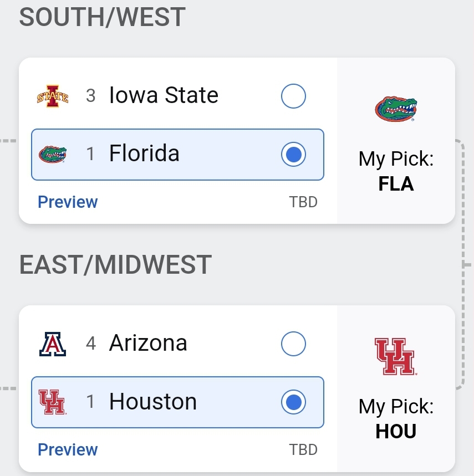Pick Arizona with its radio button
Image resolution: width=474 pixels, height=476 pixels.
(293, 344)
